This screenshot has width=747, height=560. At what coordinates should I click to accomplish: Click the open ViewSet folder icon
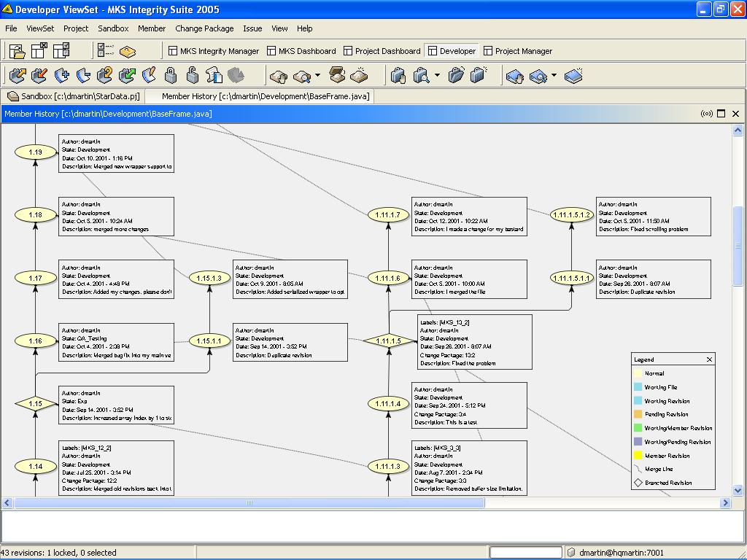(x=18, y=51)
